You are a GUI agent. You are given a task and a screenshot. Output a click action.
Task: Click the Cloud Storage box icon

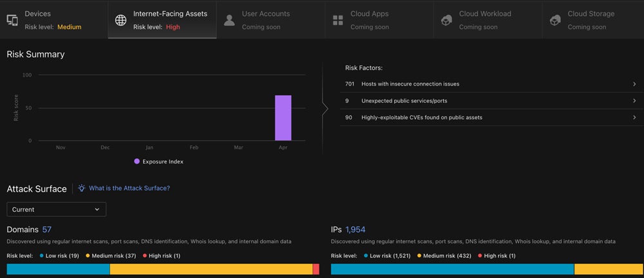tap(555, 20)
